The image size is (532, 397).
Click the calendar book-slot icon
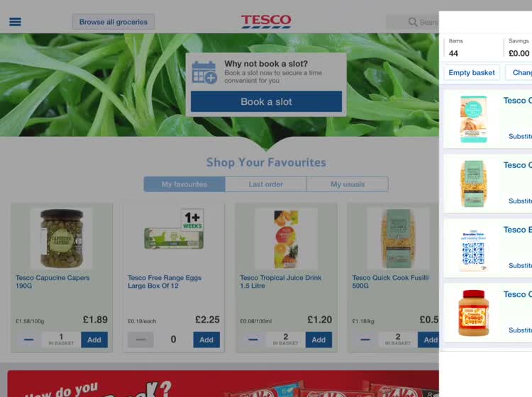tap(204, 72)
